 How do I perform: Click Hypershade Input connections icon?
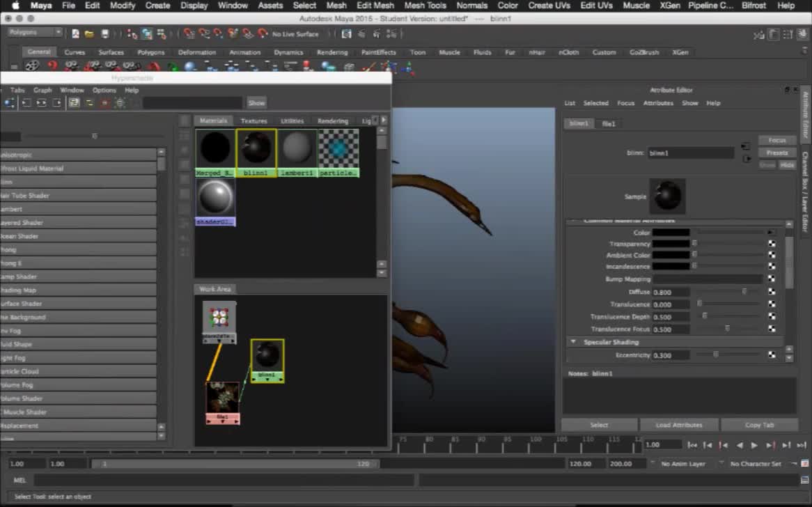[26, 103]
